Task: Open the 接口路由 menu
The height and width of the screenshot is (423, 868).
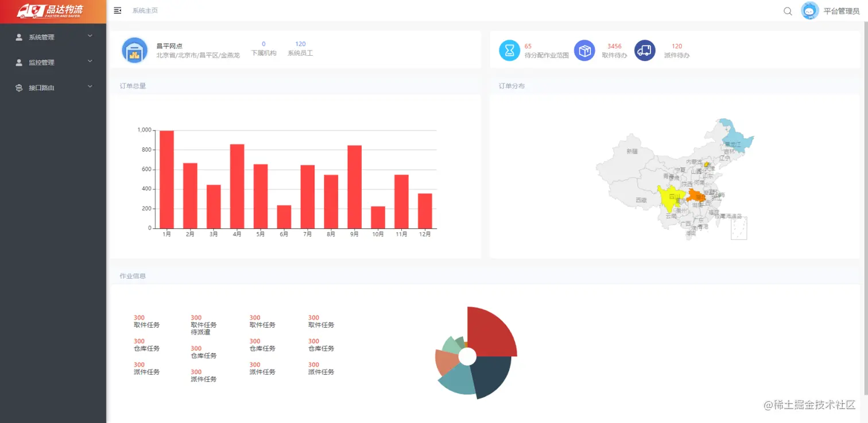Action: (x=53, y=88)
